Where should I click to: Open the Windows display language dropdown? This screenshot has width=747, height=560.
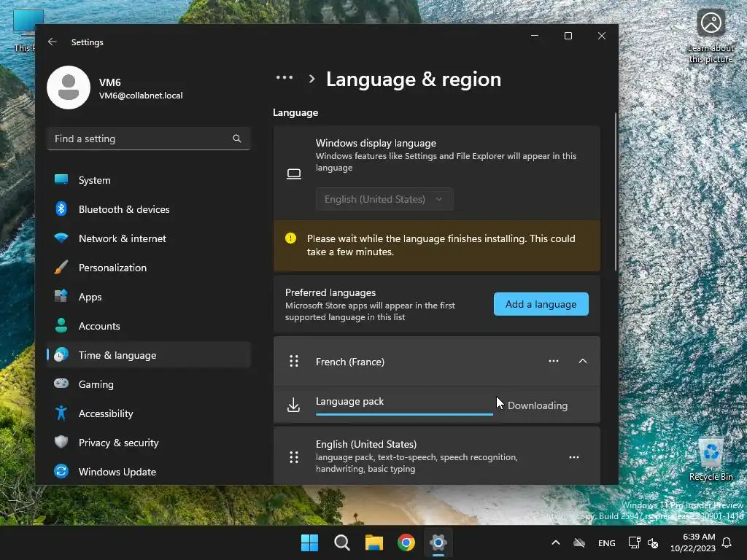384,199
